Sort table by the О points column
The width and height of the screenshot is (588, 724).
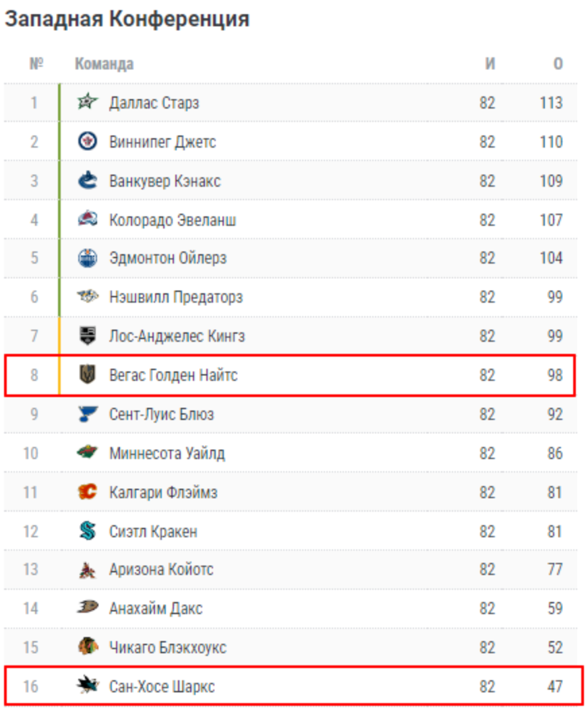(x=558, y=64)
